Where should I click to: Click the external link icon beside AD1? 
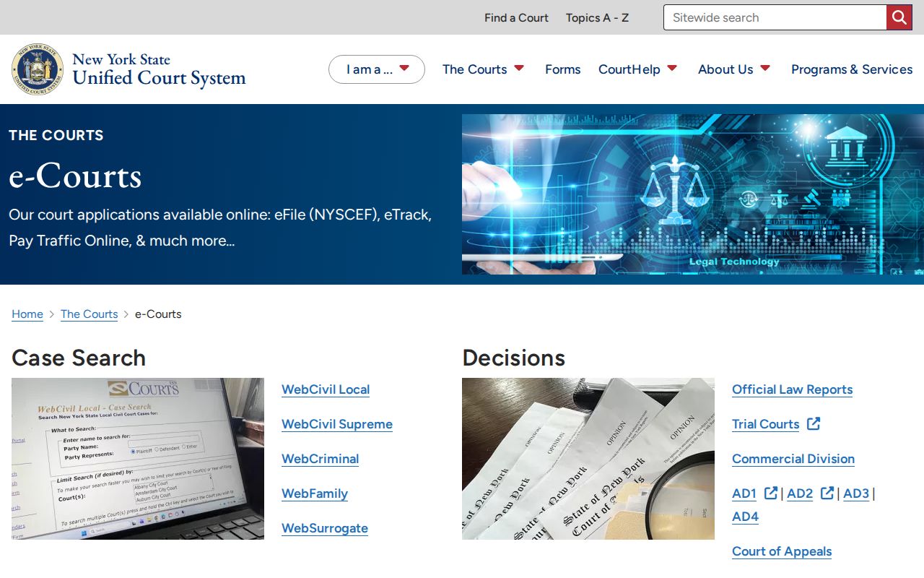click(771, 493)
